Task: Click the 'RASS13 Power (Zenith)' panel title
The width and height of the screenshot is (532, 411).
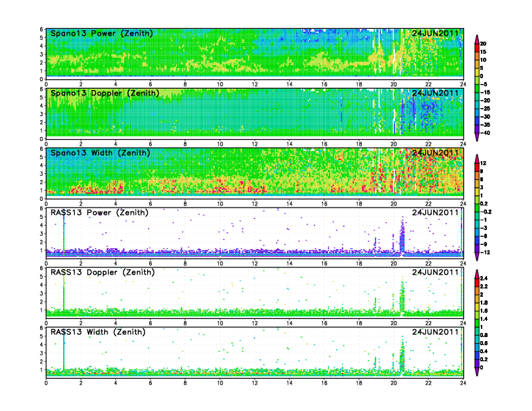Action: click(99, 213)
